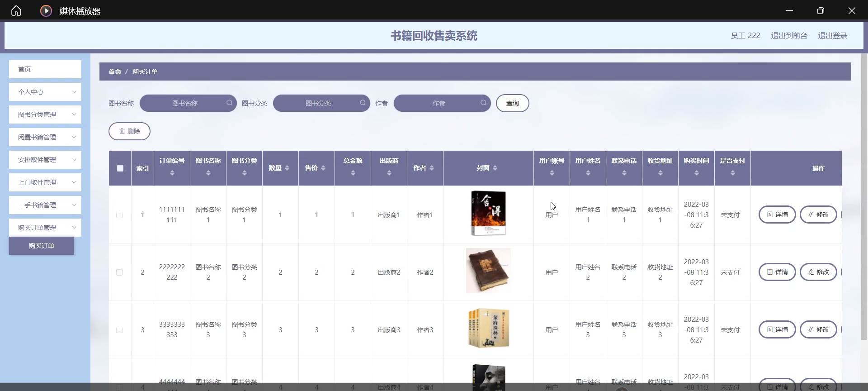
Task: Click 购买订单 in the breadcrumb
Action: coord(145,72)
